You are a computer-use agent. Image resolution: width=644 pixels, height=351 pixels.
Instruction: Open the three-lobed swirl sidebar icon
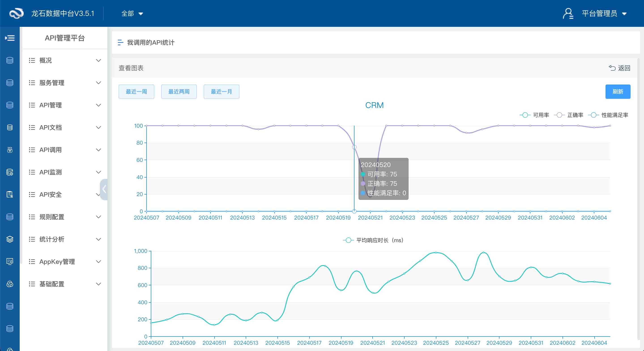10,284
